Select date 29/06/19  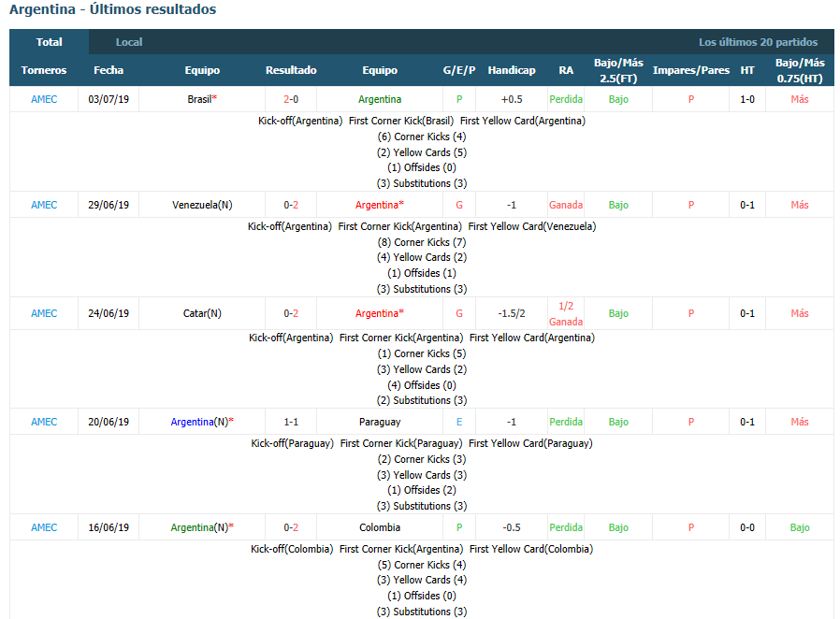point(109,205)
